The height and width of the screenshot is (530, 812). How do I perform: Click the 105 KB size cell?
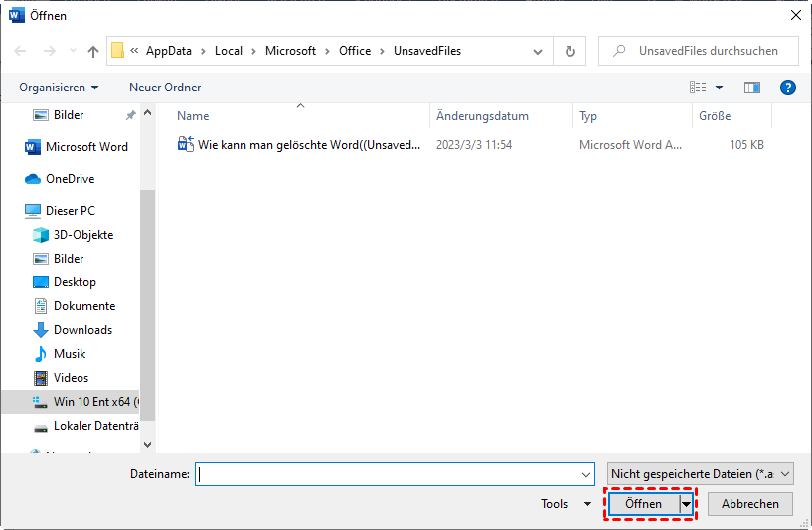coord(746,145)
